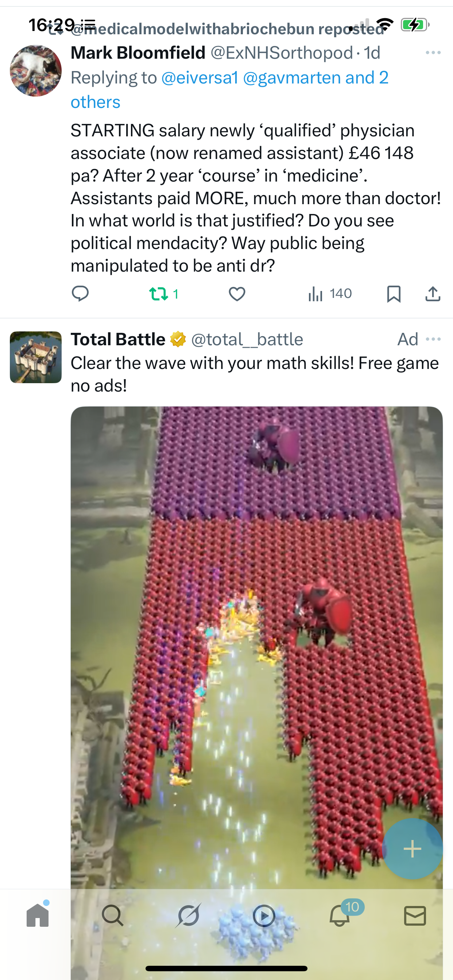
Task: Share Mark Bloomfield's tweet
Action: pyautogui.click(x=433, y=294)
